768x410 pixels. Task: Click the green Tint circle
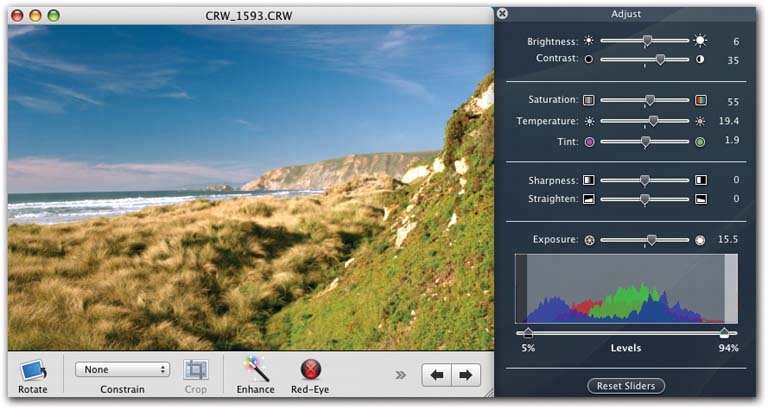click(700, 142)
